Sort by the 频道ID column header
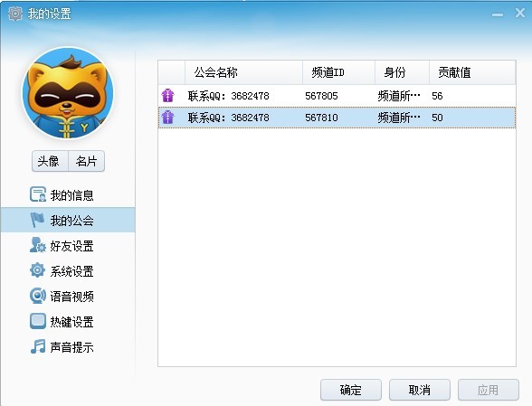The image size is (532, 406). 338,72
